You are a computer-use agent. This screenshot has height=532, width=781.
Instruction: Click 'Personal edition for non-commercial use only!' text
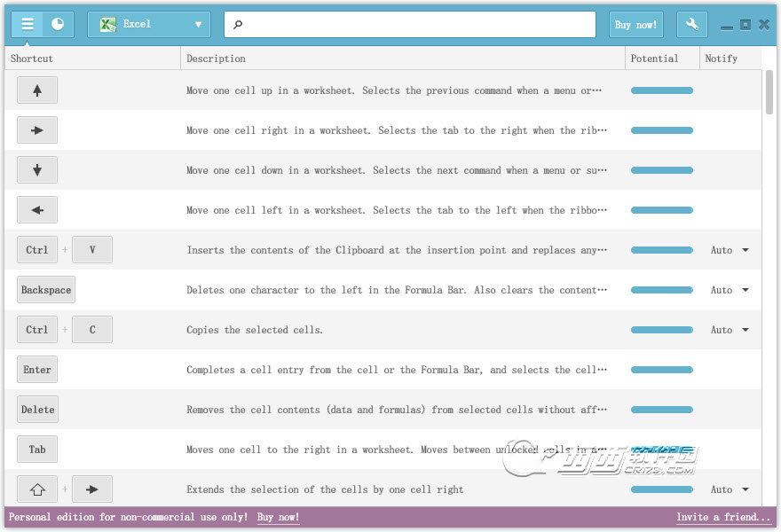pos(128,517)
